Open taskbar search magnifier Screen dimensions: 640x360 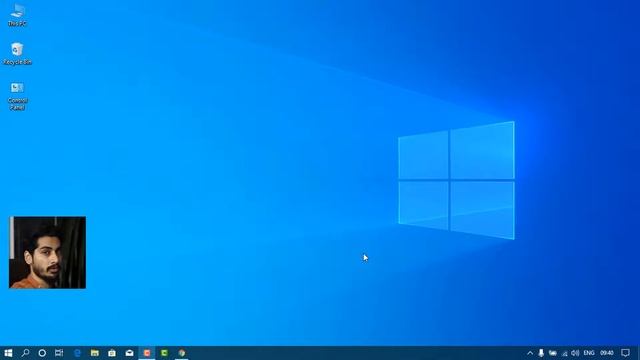click(x=25, y=353)
